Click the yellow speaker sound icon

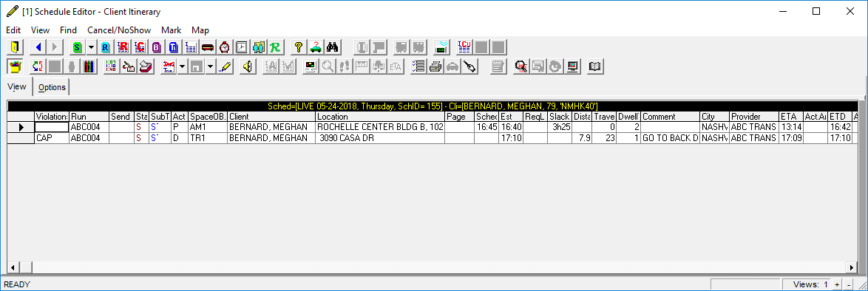tap(248, 66)
